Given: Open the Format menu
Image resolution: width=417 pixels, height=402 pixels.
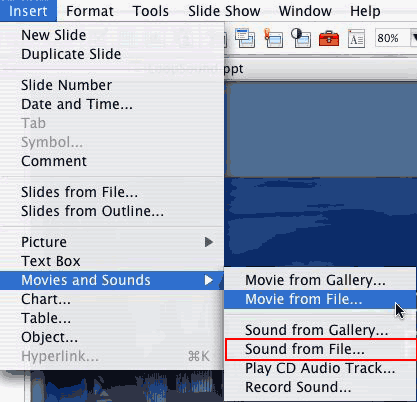Looking at the screenshot, I should 90,11.
